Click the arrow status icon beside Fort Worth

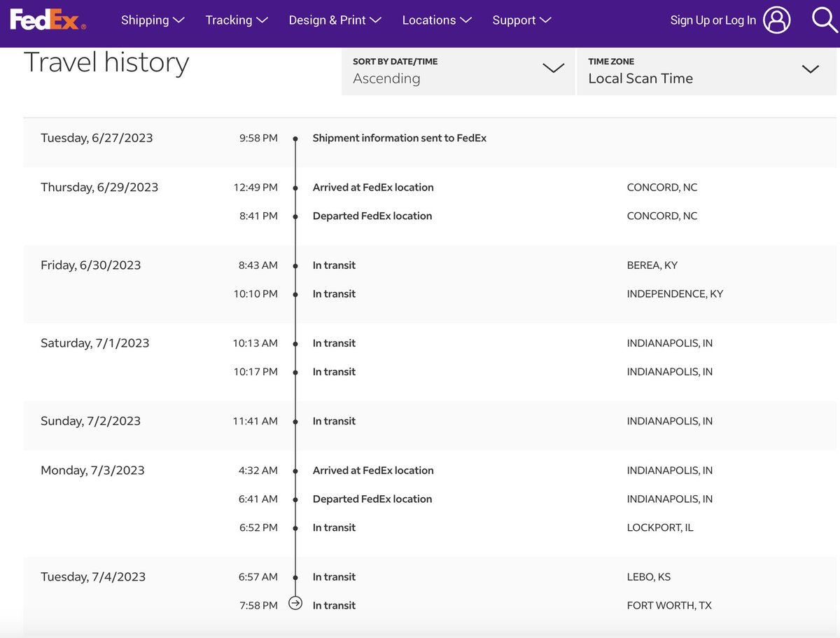295,603
